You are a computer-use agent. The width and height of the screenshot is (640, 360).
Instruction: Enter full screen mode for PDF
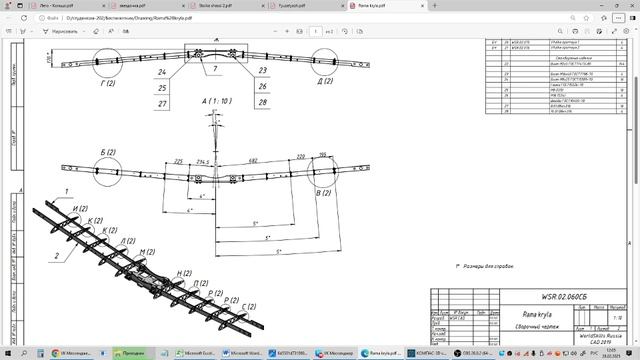coord(614,31)
